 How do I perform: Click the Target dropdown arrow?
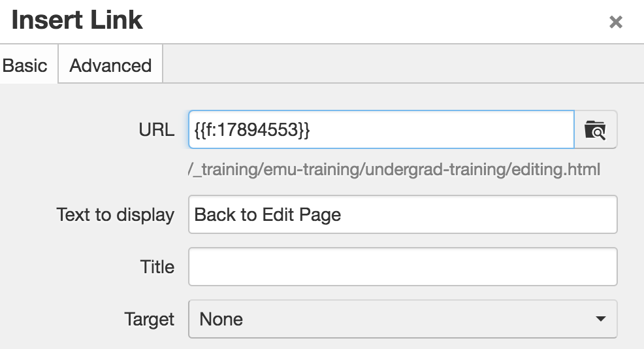pyautogui.click(x=600, y=319)
